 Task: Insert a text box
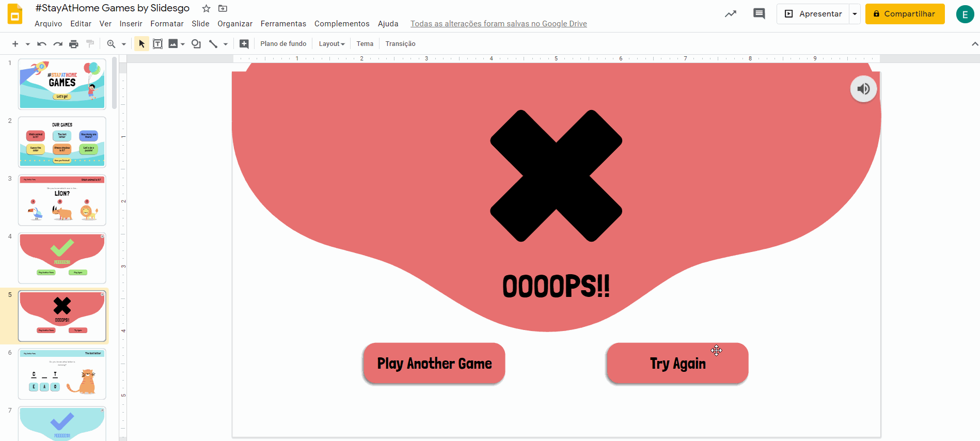tap(158, 44)
